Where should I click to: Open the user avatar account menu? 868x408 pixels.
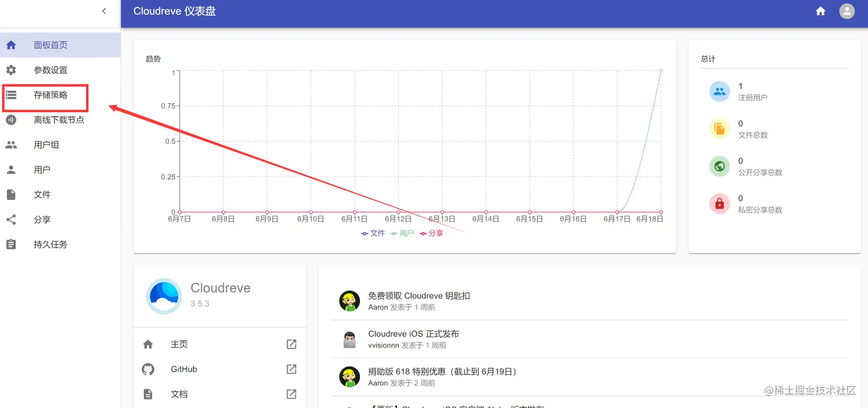(847, 11)
